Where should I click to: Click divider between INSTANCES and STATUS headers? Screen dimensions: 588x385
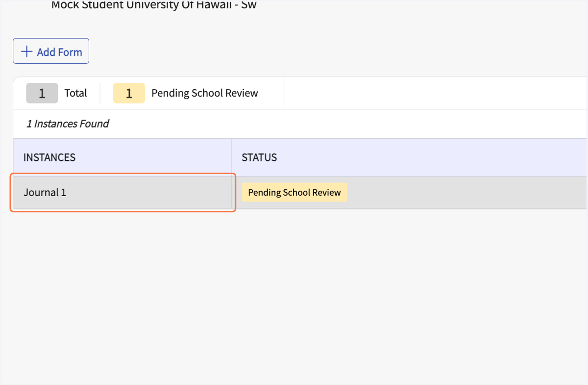(x=232, y=157)
